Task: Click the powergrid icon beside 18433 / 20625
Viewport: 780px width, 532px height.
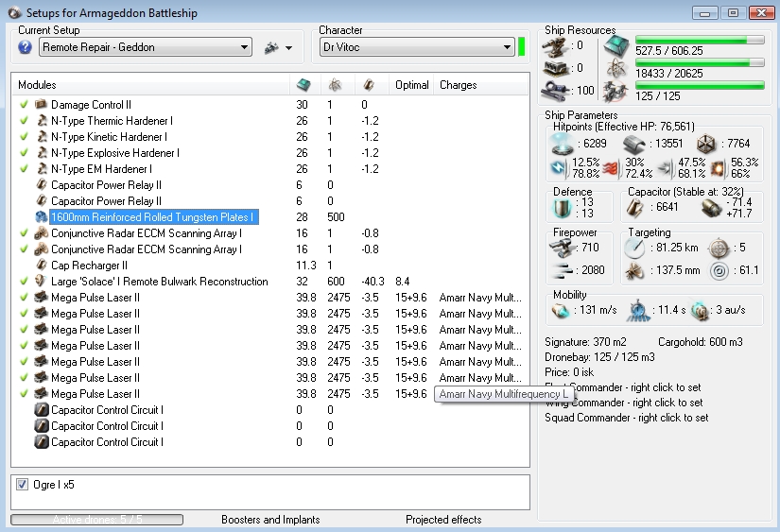Action: 616,69
